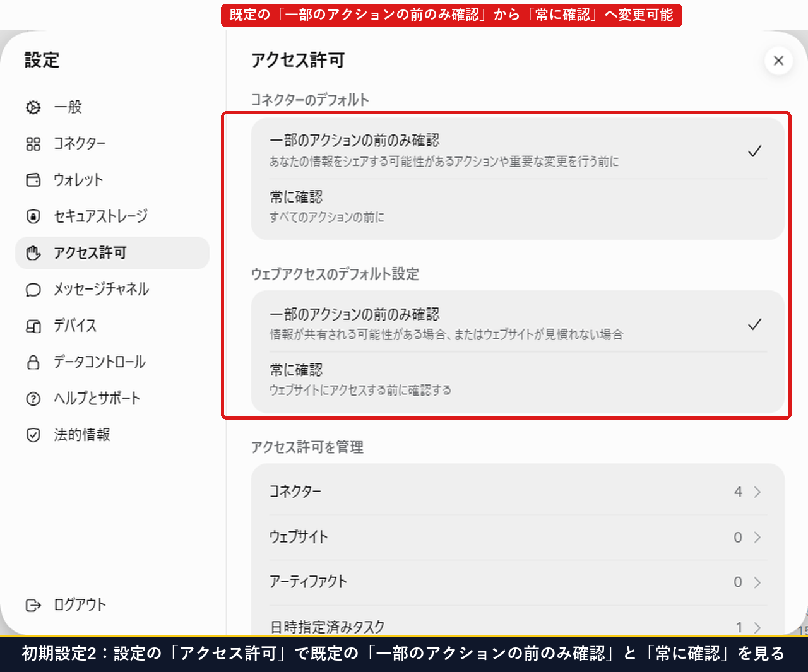Open the メッセージチャネル settings section
808x672 pixels.
pos(112,290)
